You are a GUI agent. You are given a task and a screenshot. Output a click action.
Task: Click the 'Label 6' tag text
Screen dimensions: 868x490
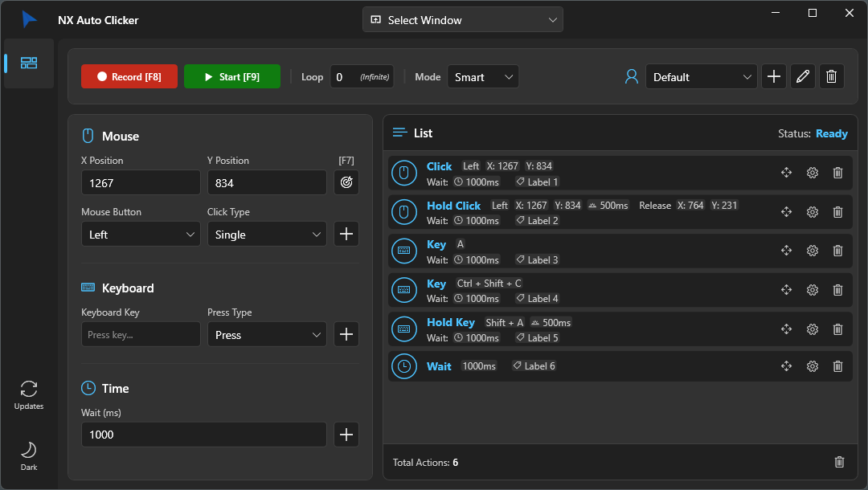(539, 366)
